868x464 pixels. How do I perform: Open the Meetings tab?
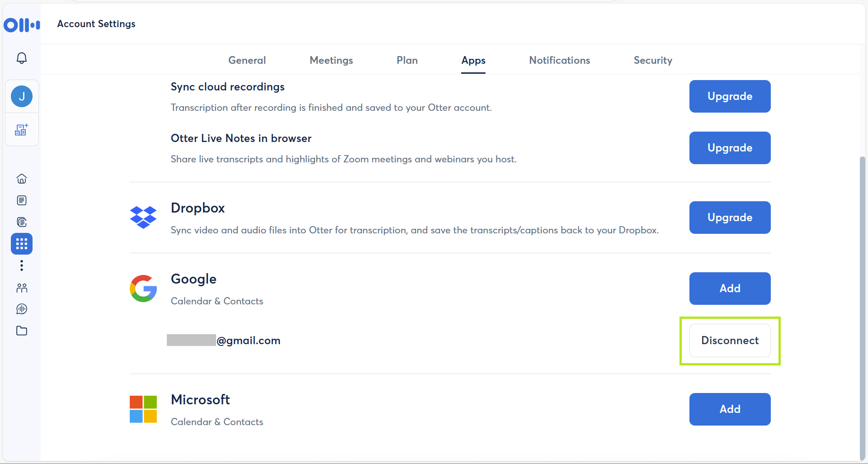coord(331,60)
